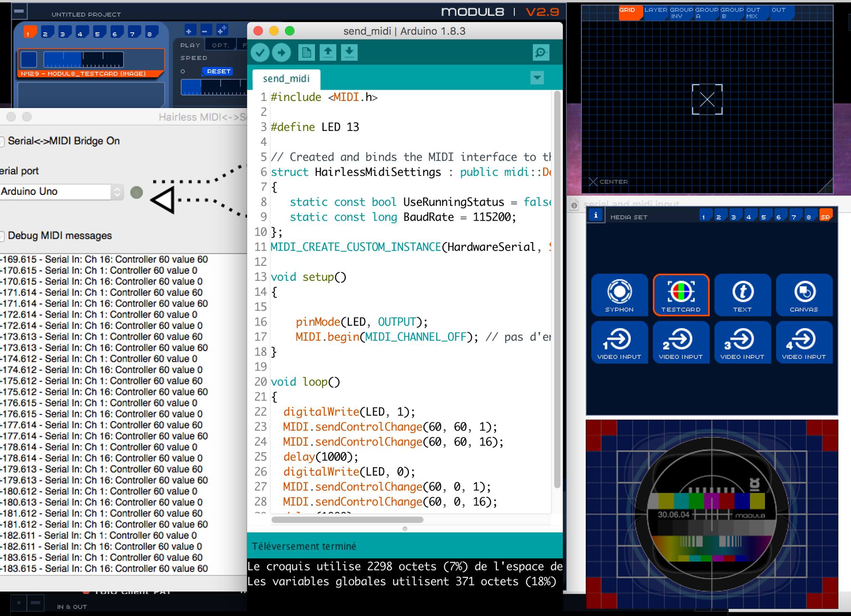Select layer set 8 in Modul8
This screenshot has width=851, height=616.
(151, 32)
